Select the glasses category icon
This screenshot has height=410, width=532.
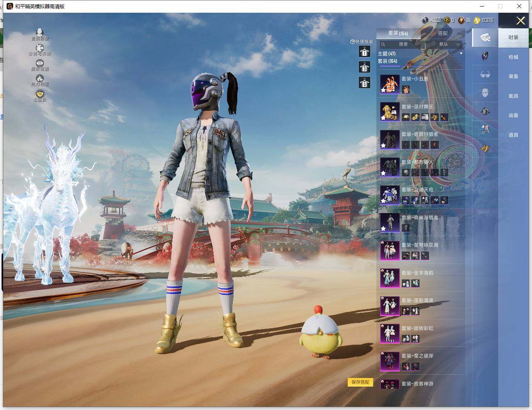(x=485, y=75)
